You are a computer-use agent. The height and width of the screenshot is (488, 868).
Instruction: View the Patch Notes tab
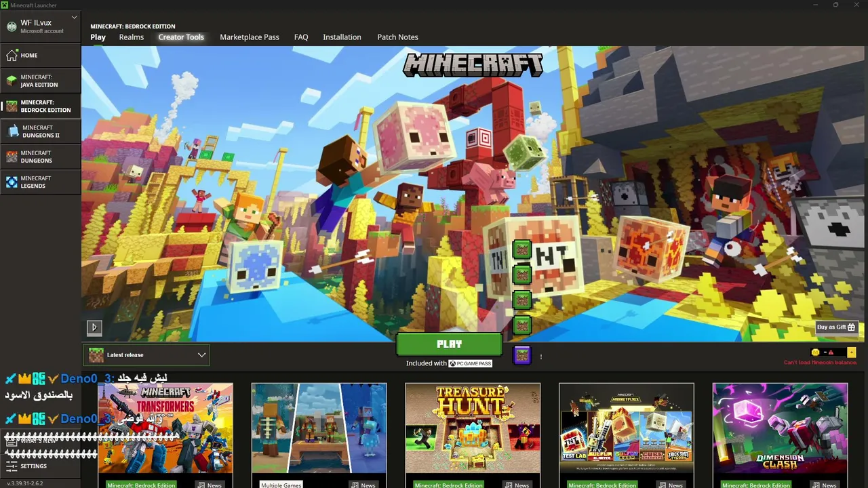(397, 37)
